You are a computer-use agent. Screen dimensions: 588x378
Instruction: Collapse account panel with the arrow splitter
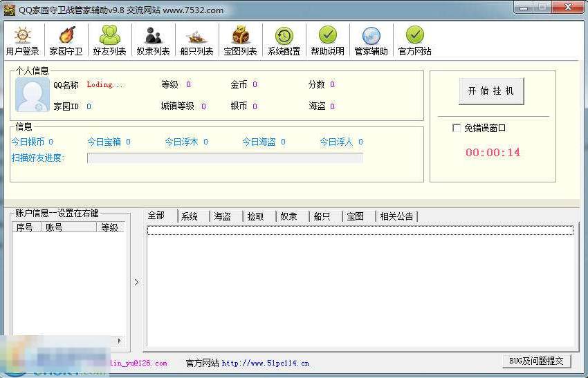click(x=136, y=282)
